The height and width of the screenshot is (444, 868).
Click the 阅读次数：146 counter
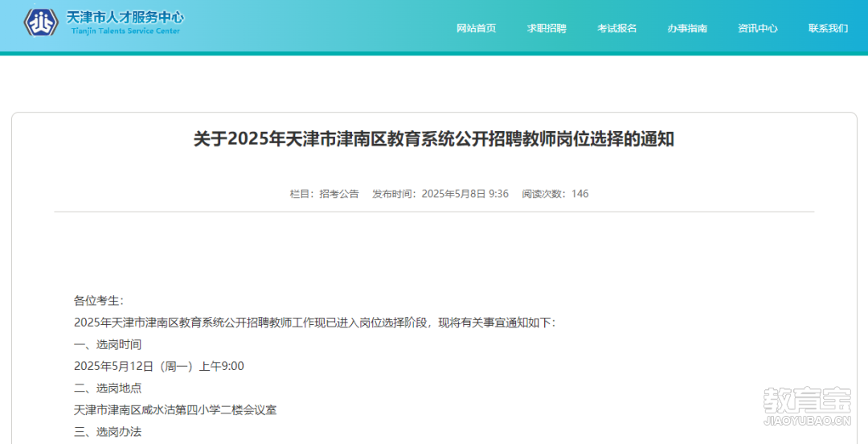(x=555, y=194)
